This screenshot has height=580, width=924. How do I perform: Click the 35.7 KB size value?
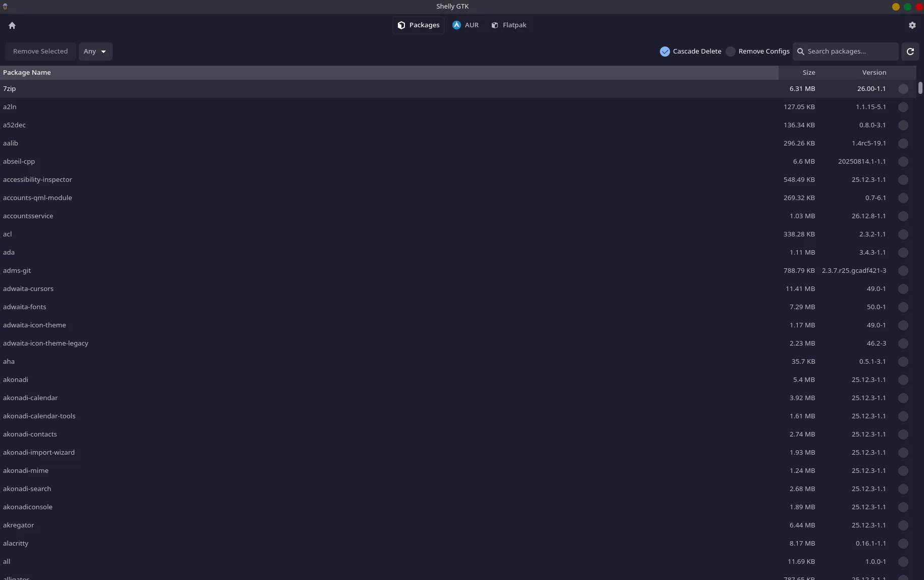pos(803,361)
